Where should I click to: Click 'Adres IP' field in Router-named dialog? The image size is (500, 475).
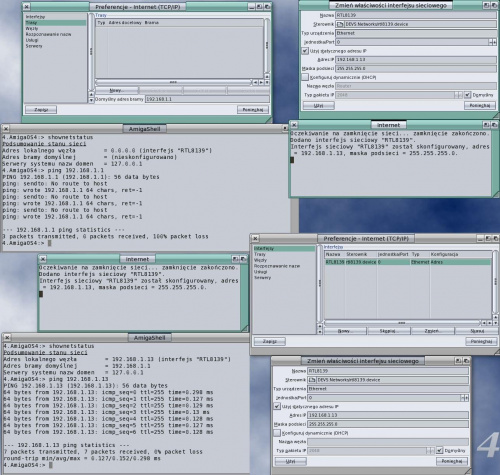(416, 60)
